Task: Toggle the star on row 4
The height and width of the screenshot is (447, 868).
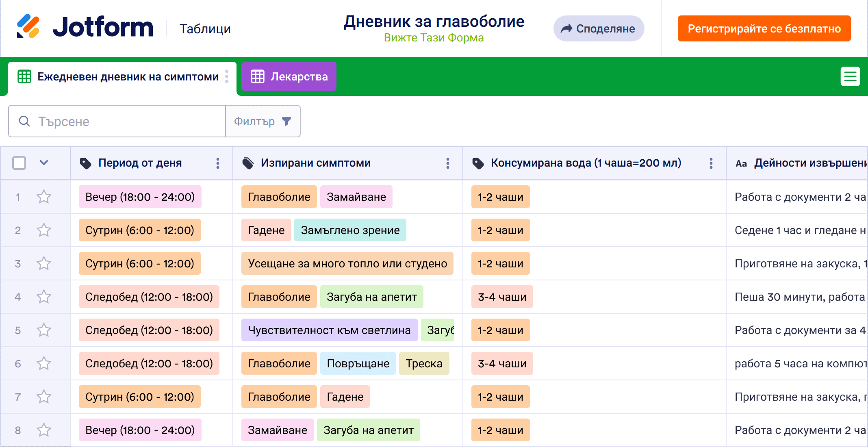Action: pos(44,297)
